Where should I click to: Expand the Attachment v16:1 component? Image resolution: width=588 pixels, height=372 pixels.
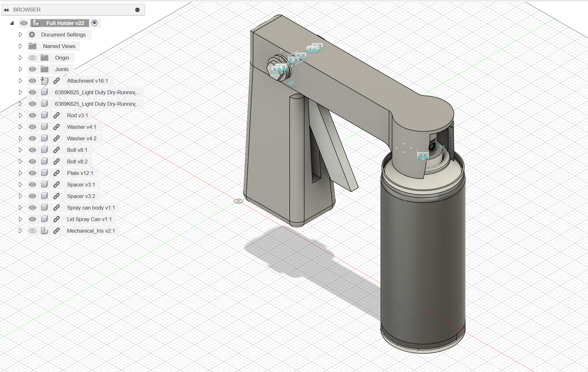[20, 81]
